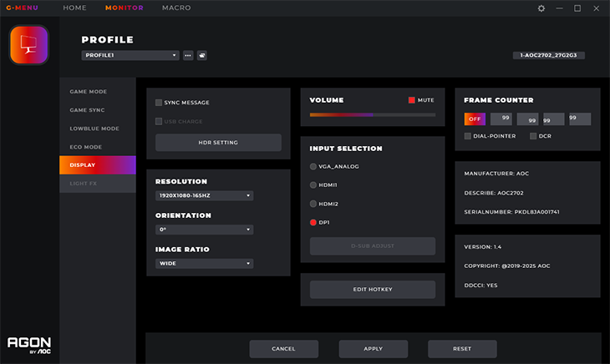This screenshot has width=610, height=364.
Task: Maximize the G-Menu window
Action: click(577, 8)
